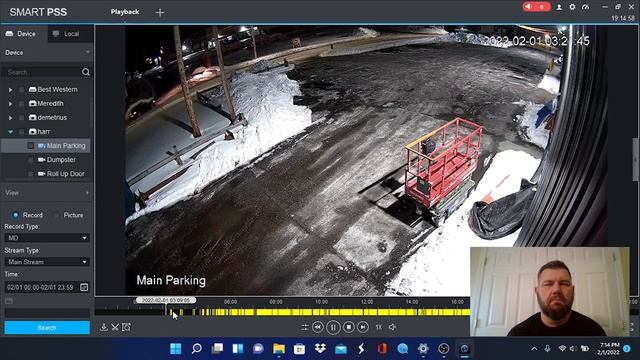
Task: Open Microsoft Store on the taskbar
Action: (x=299, y=349)
